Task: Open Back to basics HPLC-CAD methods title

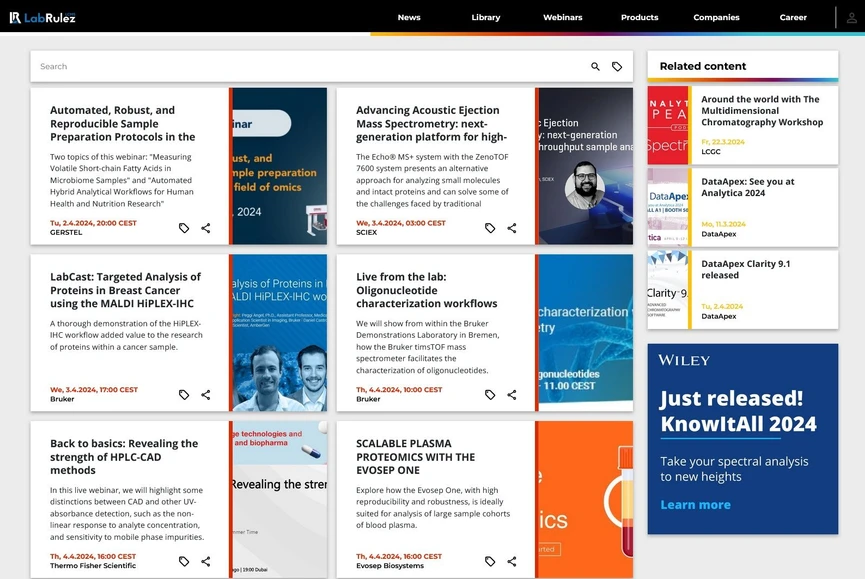Action: [124, 457]
